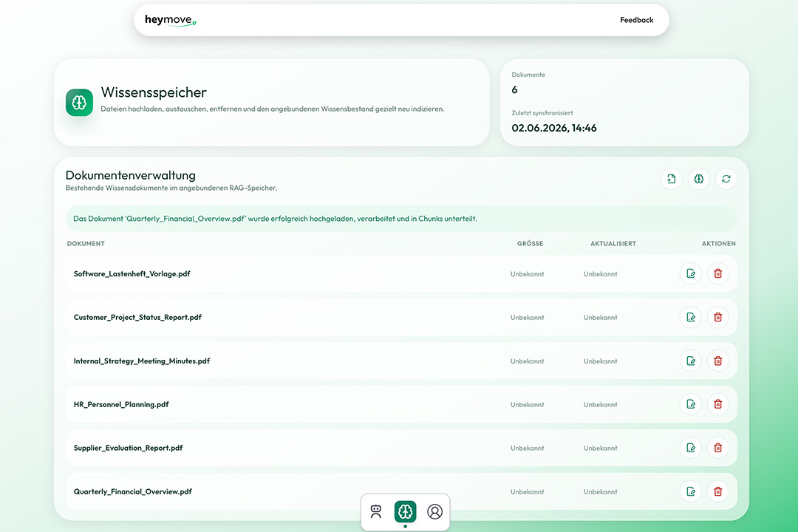Click the AKTUALISIERT column header
Viewport: 798px width, 532px height.
pyautogui.click(x=613, y=243)
